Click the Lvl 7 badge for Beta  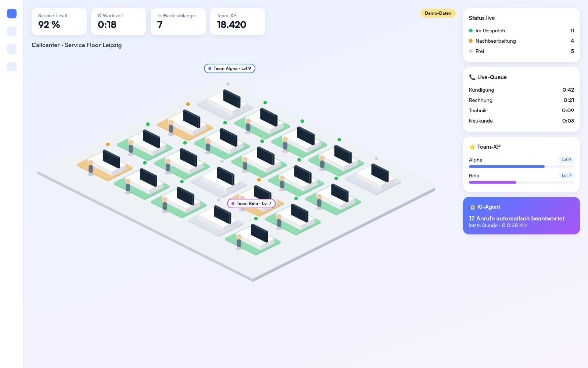566,176
